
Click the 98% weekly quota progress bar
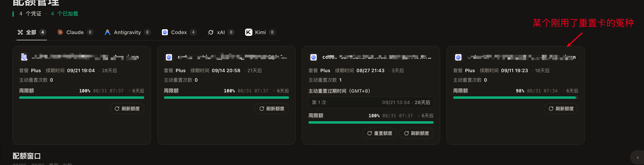point(516,98)
